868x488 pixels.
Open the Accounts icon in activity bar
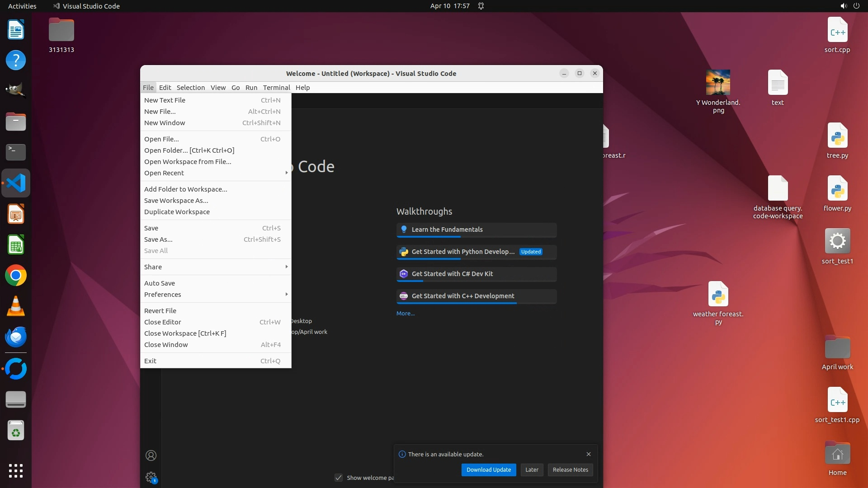pos(151,455)
